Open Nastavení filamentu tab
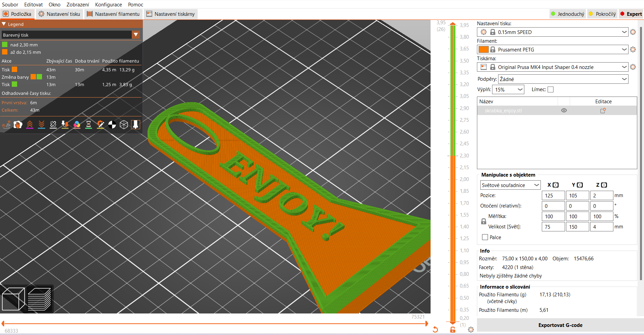This screenshot has height=335, width=644. [x=113, y=14]
